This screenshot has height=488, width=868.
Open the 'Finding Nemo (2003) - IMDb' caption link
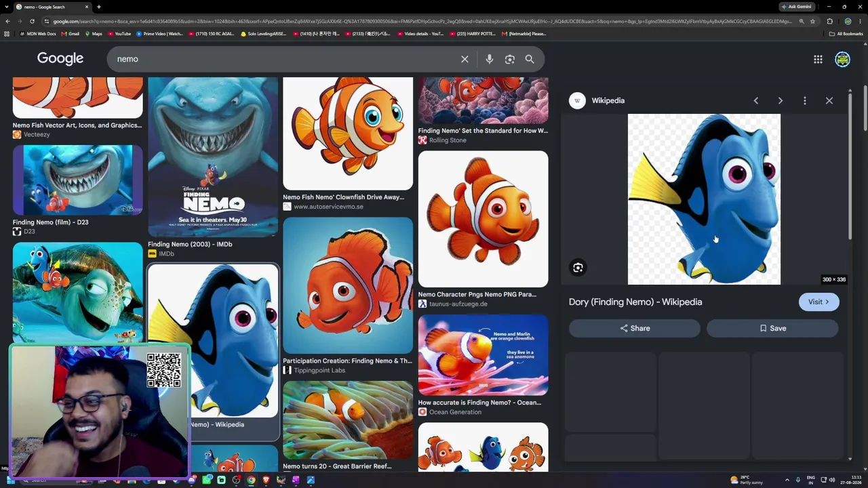(190, 244)
